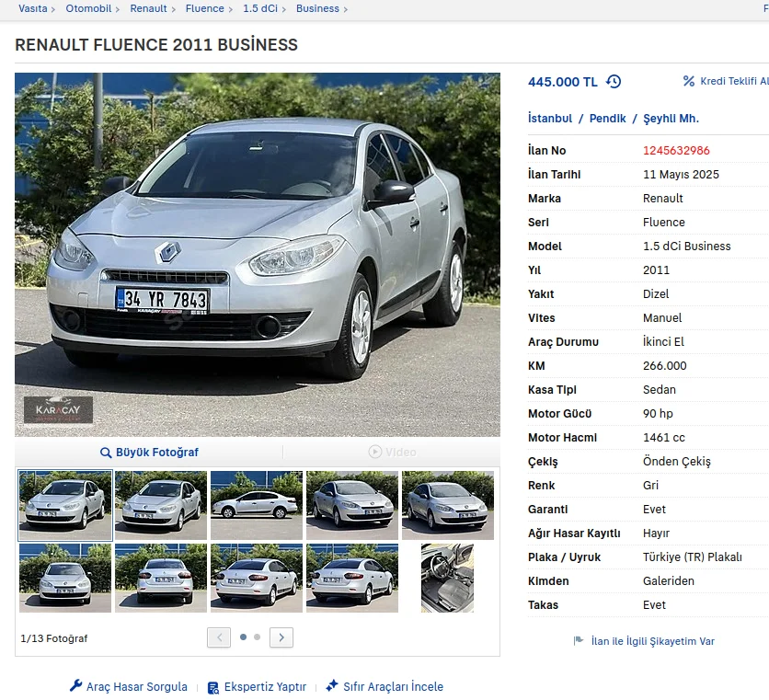Expand chevron after 1.5 dCi breadcrumb
Image resolution: width=769 pixels, height=700 pixels.
tap(284, 9)
